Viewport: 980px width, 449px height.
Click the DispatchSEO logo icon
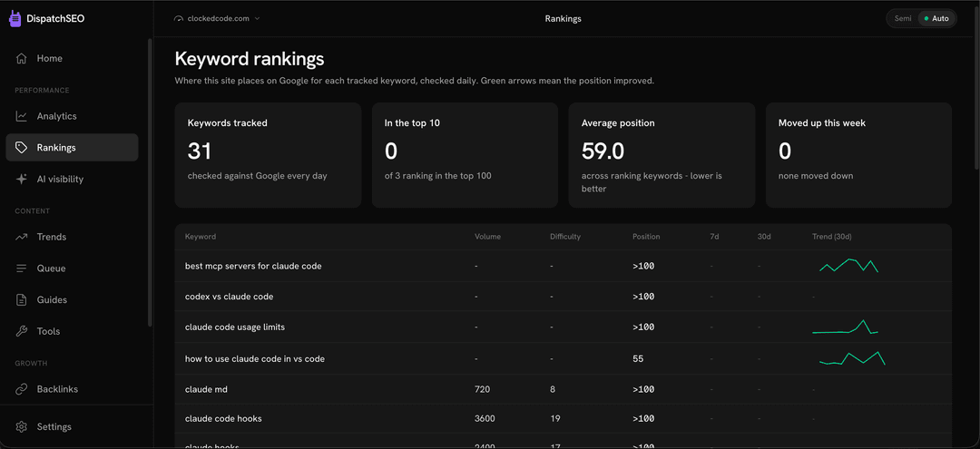pos(15,19)
